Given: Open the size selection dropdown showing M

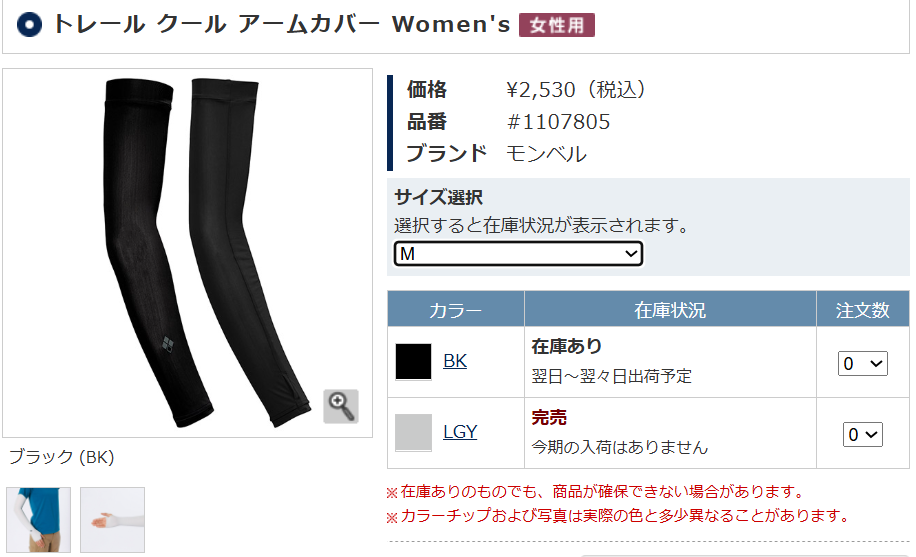Looking at the screenshot, I should tap(518, 254).
